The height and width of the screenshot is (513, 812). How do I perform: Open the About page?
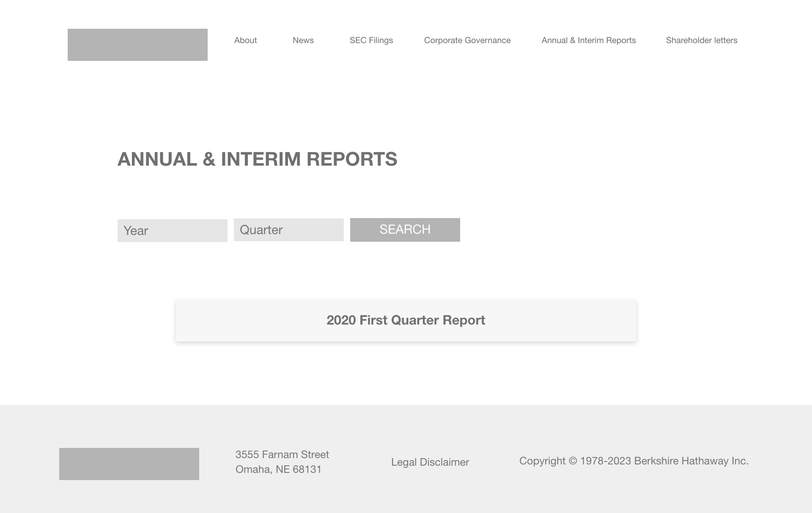[245, 41]
